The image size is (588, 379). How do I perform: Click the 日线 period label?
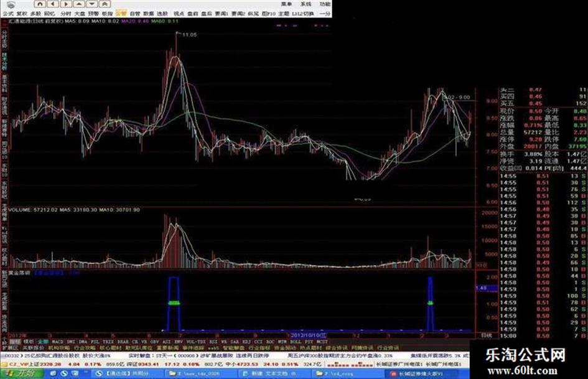(487, 335)
